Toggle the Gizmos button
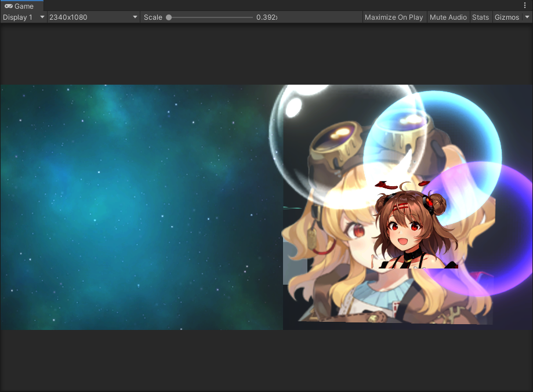533x392 pixels. click(x=506, y=17)
